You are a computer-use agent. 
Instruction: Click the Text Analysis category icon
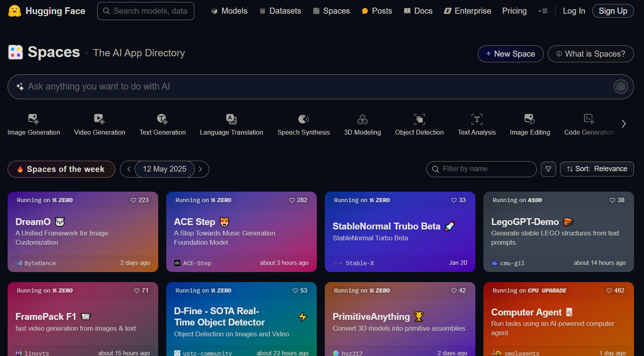tap(477, 119)
